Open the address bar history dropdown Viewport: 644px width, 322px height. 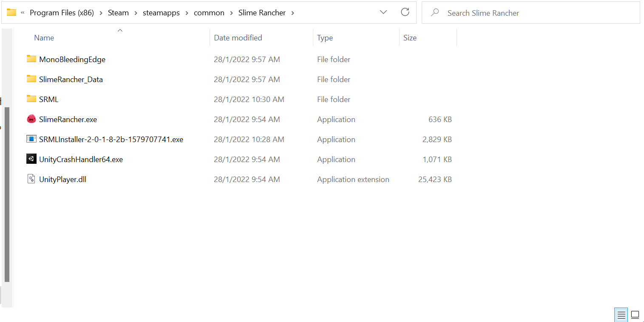(383, 12)
